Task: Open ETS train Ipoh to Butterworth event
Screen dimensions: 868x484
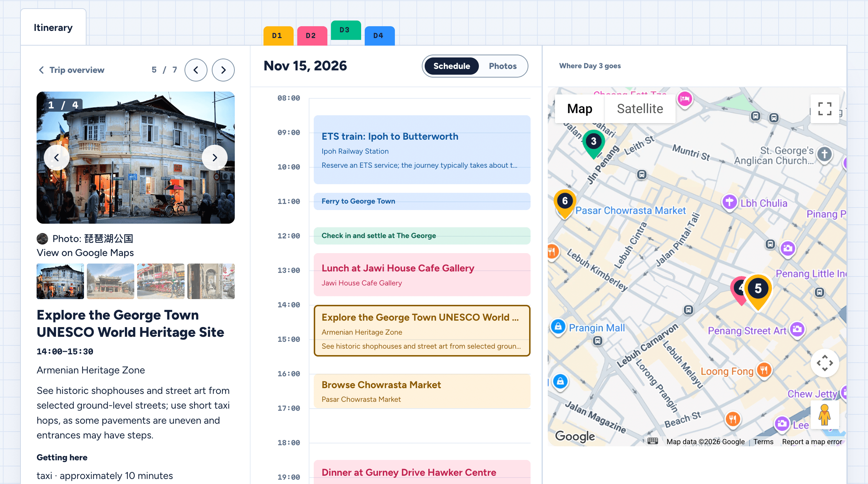Action: tap(422, 150)
